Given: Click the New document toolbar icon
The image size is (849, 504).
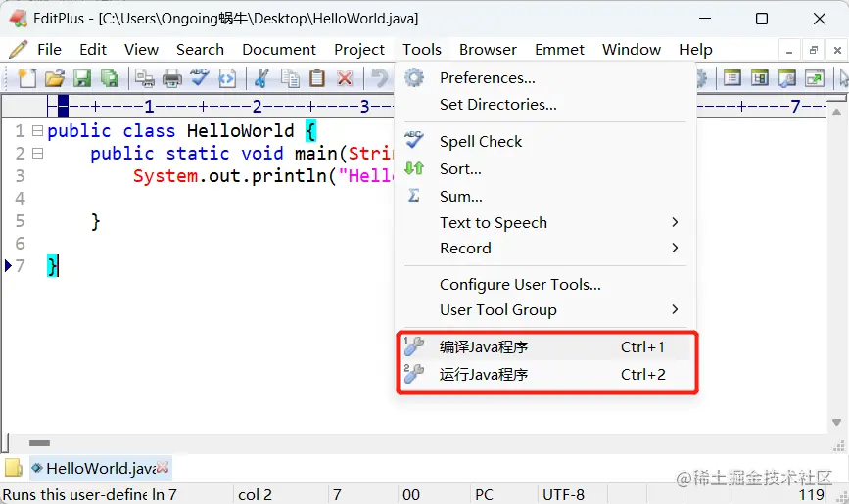Looking at the screenshot, I should coord(27,78).
